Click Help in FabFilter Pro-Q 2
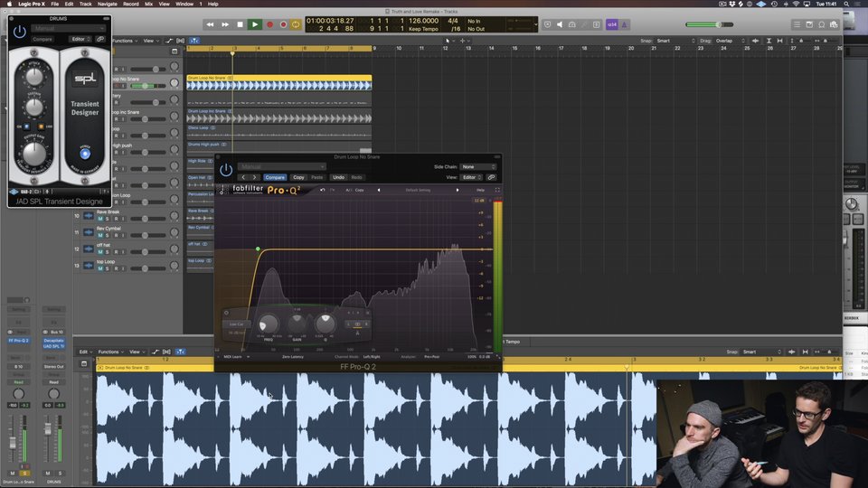Image resolution: width=868 pixels, height=488 pixels. tap(480, 190)
